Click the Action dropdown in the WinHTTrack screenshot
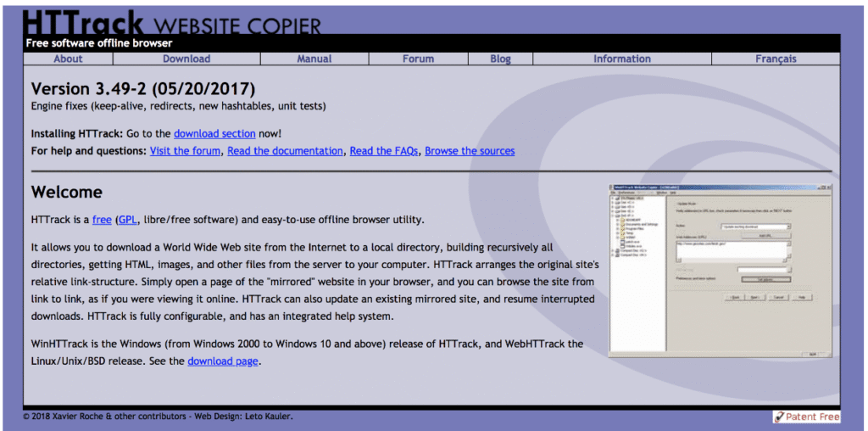This screenshot has width=868, height=431. point(754,227)
